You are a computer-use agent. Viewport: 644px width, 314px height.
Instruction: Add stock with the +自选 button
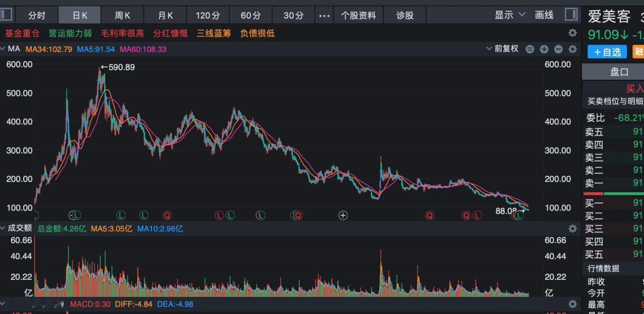607,52
